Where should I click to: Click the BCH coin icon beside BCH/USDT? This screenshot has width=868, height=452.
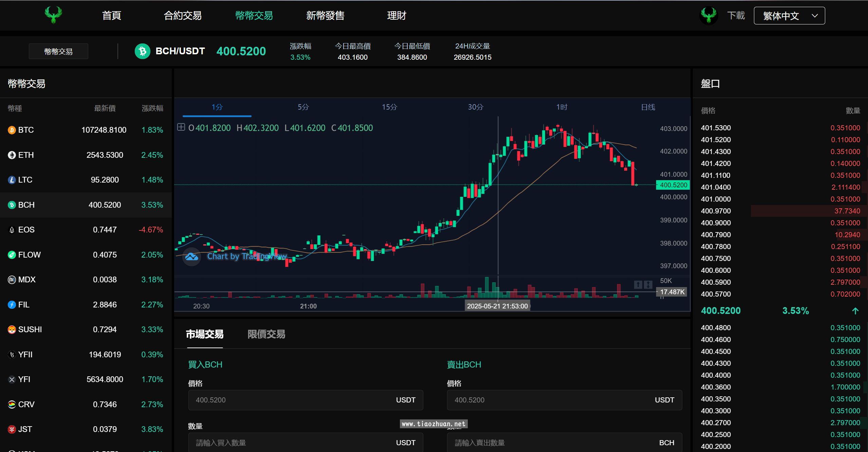[142, 51]
